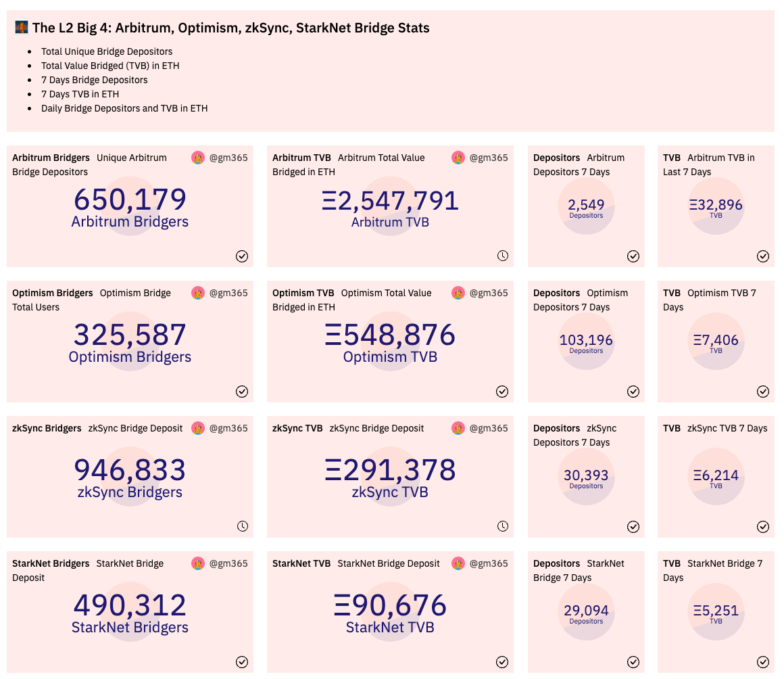Click checkmark status icon on Optimism Bridgers card
The image size is (784, 679).
pos(241,392)
